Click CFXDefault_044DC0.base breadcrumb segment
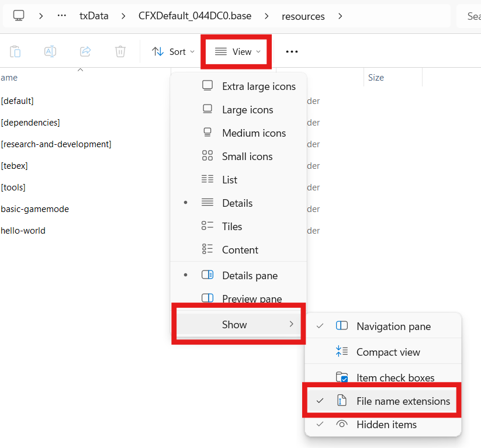The height and width of the screenshot is (448, 481). 195,16
